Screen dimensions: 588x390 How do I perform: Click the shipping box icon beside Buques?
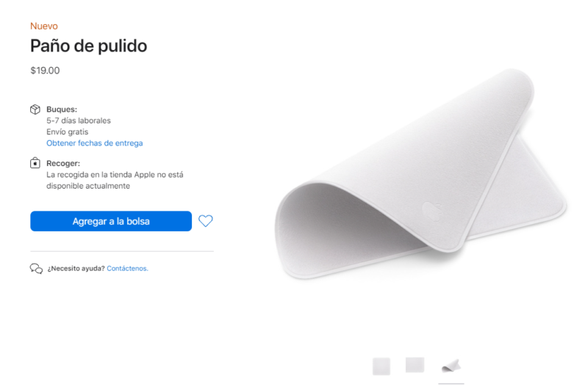coord(35,109)
